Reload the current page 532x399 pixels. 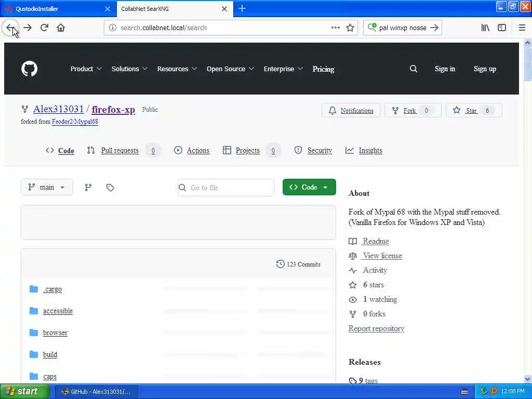coord(44,28)
